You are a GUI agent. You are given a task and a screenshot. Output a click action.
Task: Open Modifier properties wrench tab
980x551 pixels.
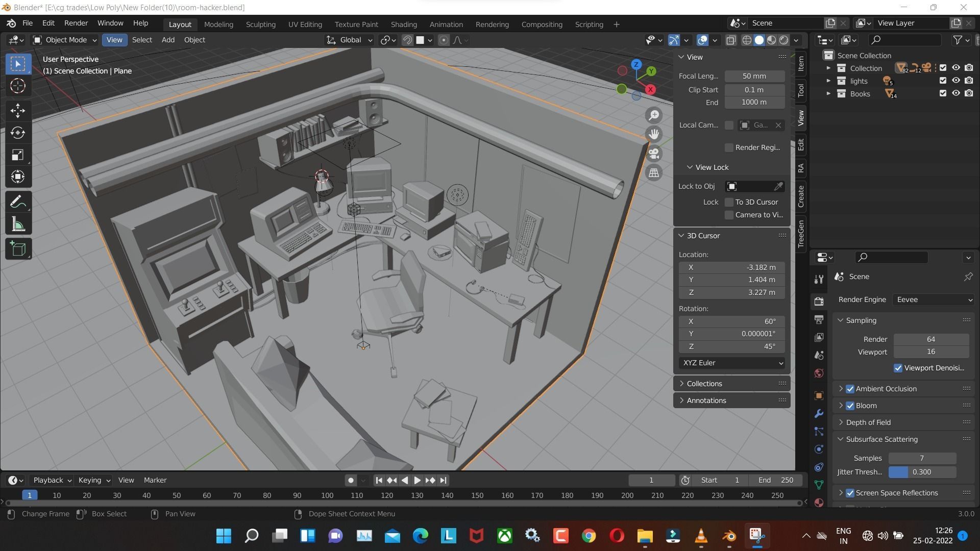(819, 414)
